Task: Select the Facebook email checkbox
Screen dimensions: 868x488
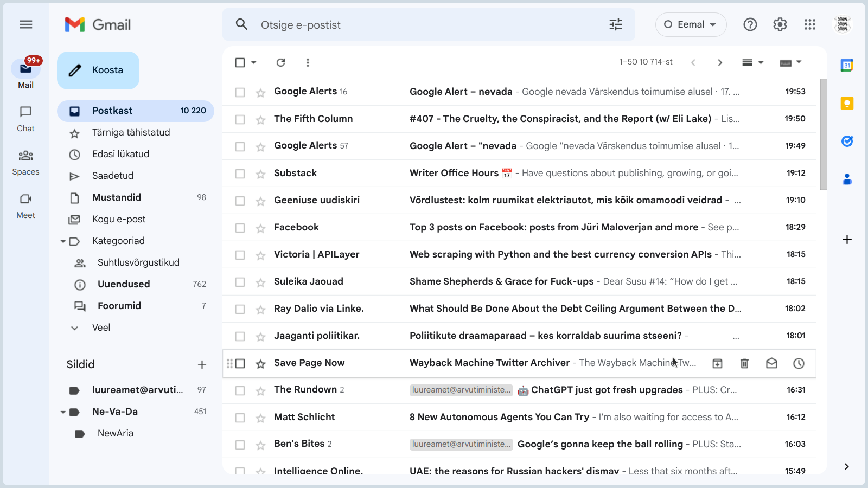Action: tap(240, 228)
